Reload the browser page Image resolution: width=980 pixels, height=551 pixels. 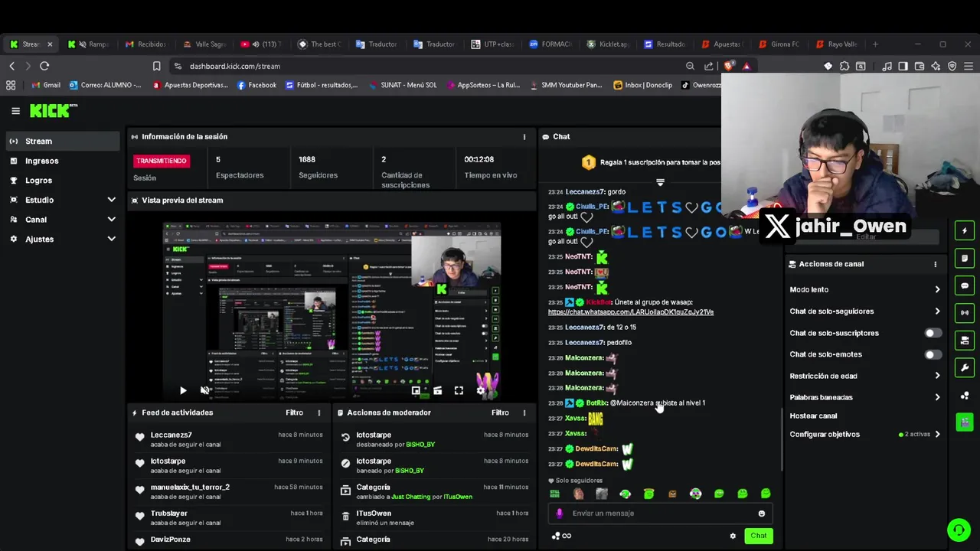pos(44,66)
